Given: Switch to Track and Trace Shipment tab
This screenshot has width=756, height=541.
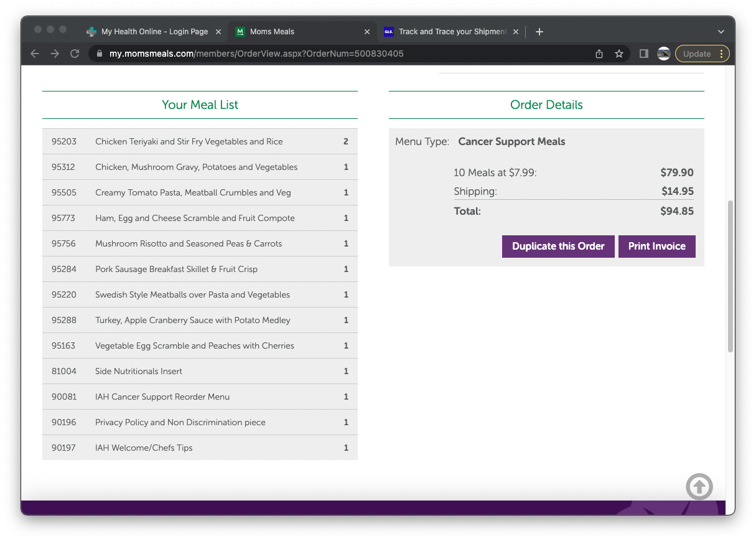Looking at the screenshot, I should coord(452,32).
